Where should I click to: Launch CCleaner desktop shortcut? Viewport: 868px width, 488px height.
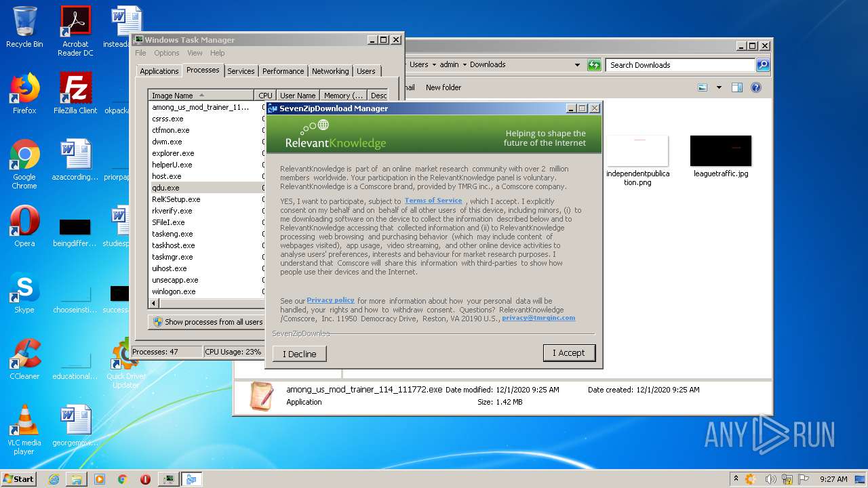pyautogui.click(x=24, y=359)
